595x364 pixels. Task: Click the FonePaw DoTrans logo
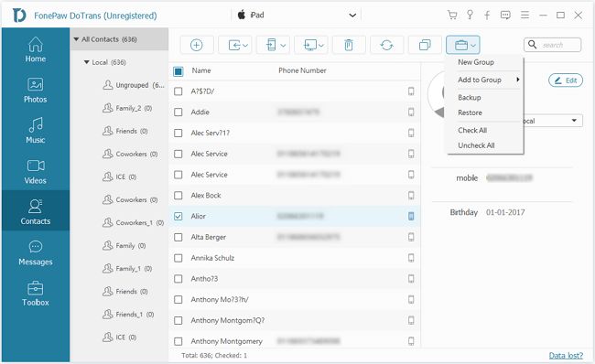tap(19, 16)
